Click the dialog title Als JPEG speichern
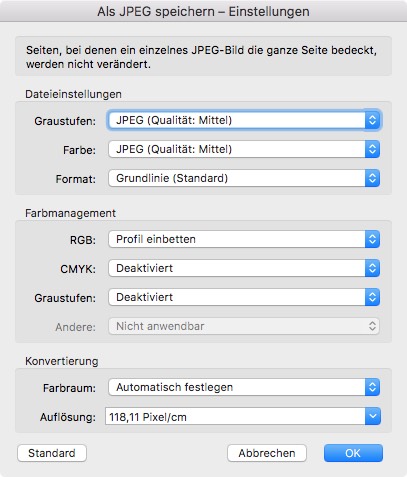 click(x=156, y=12)
